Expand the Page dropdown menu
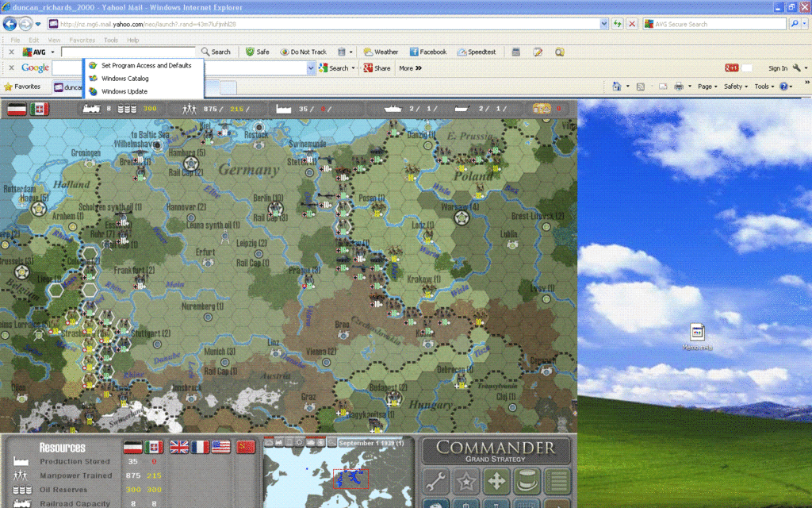The height and width of the screenshot is (508, 812). tap(707, 87)
